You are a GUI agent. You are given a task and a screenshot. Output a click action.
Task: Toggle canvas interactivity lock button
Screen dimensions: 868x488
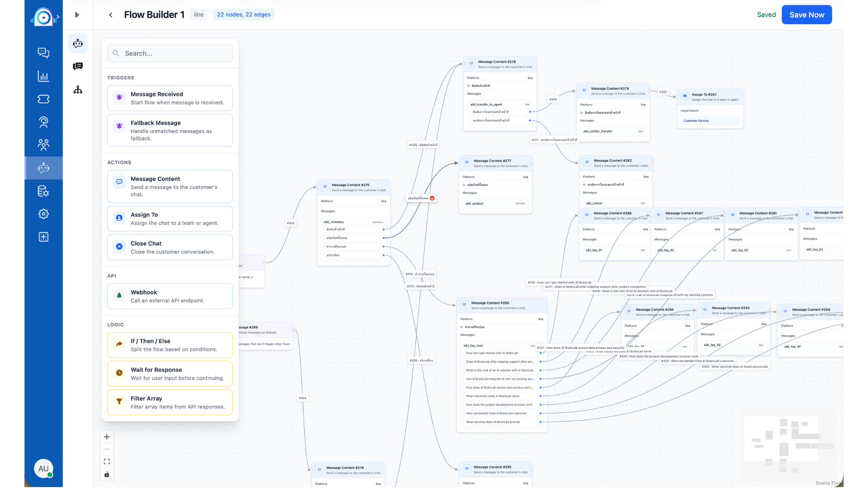pos(107,474)
